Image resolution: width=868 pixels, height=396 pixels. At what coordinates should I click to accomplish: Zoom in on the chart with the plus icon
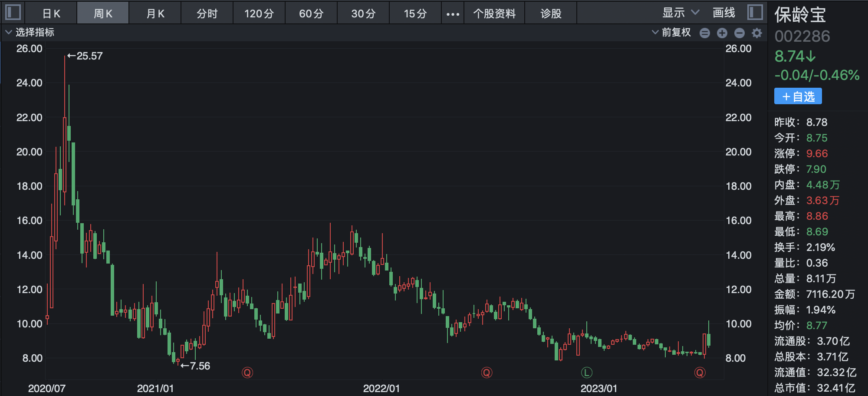pos(722,33)
